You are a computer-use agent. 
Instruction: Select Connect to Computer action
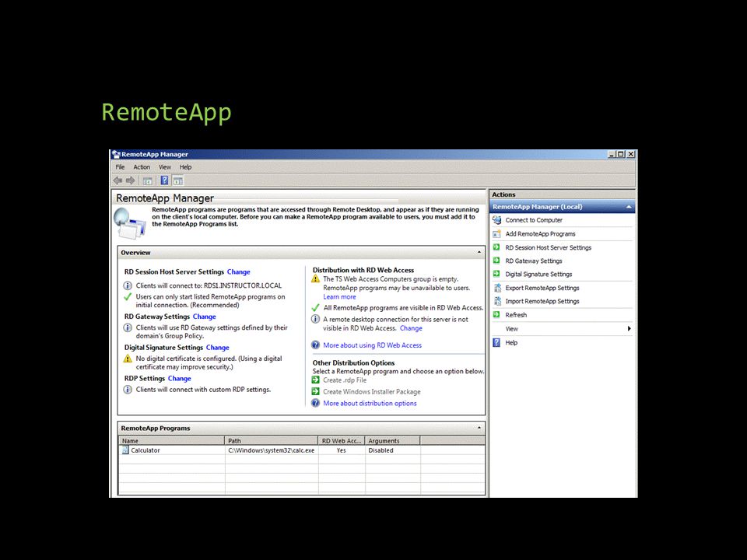[x=534, y=220]
